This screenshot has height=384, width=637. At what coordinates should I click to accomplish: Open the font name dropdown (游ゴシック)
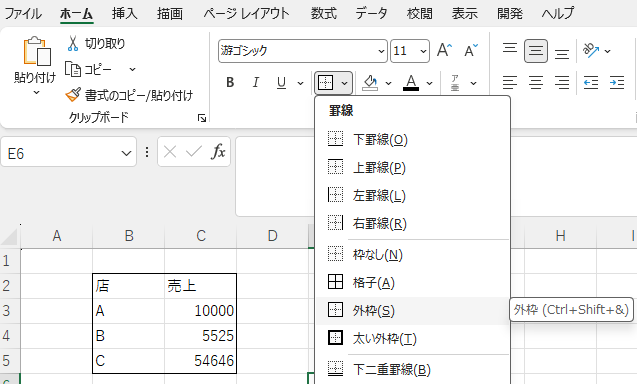pos(381,51)
